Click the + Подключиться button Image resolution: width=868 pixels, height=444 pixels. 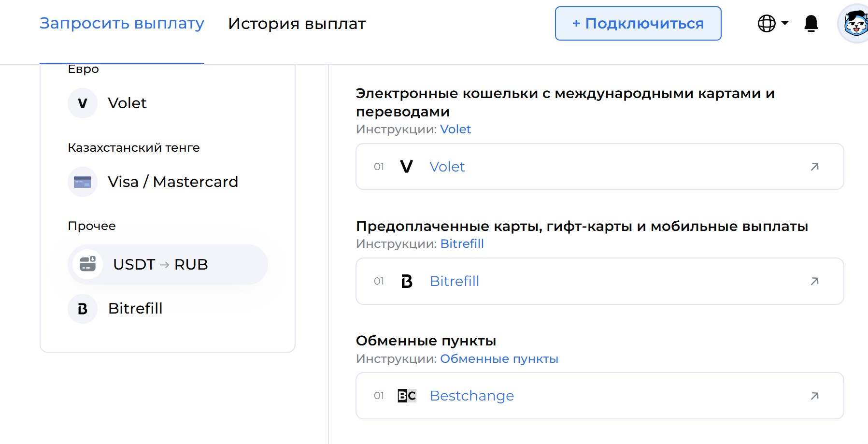[638, 23]
